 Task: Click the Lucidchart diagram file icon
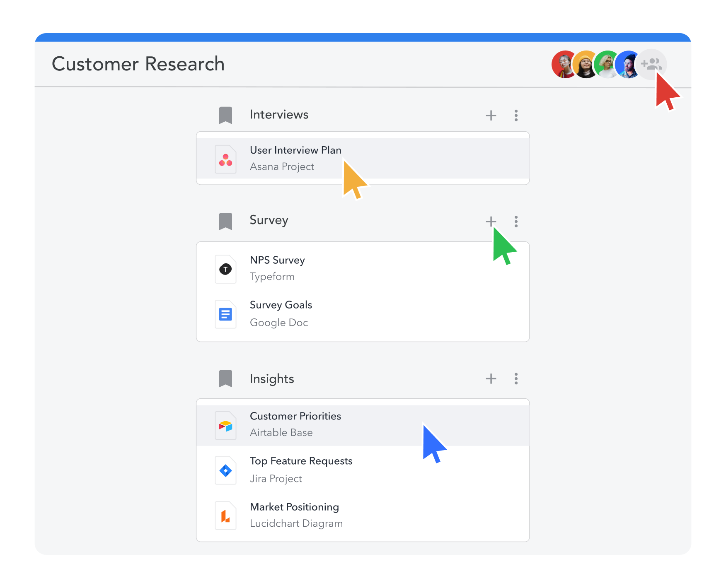225,516
